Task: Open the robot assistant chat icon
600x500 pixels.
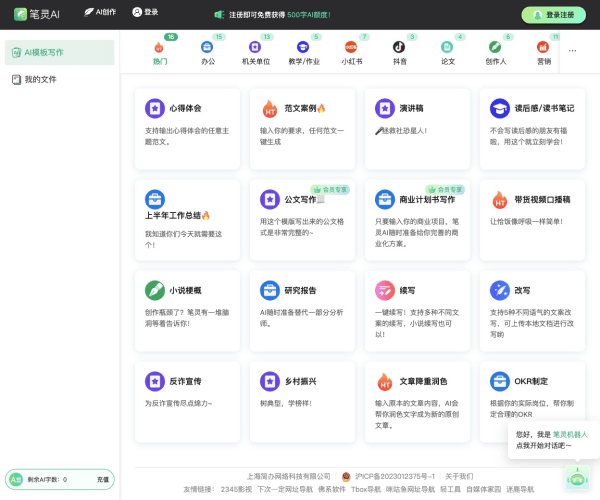Action: click(576, 476)
